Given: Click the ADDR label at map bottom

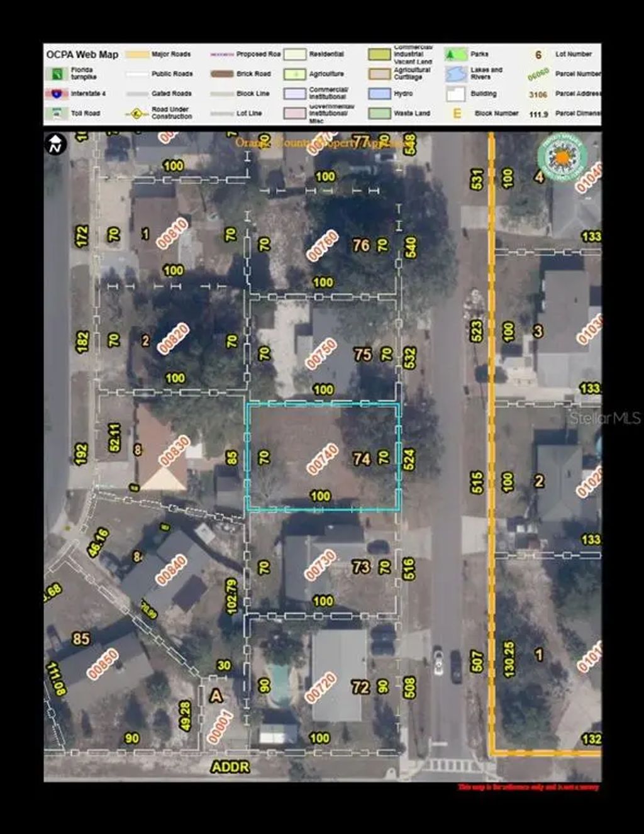Looking at the screenshot, I should [x=230, y=767].
